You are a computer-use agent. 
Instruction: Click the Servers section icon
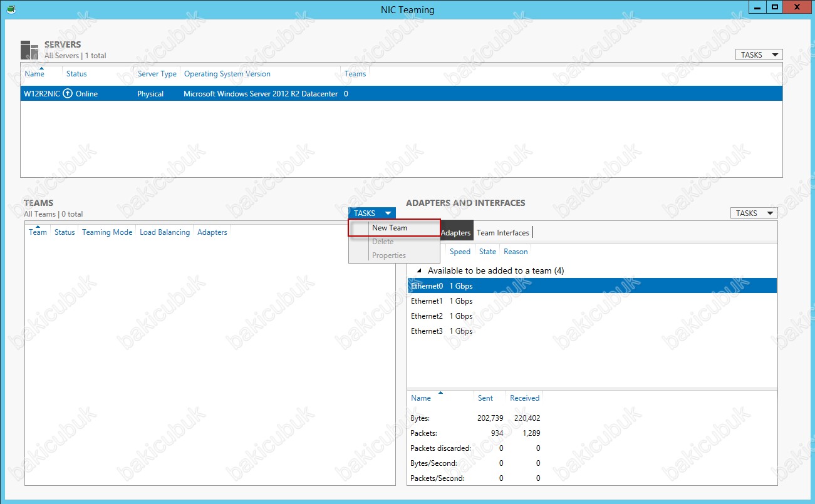click(x=29, y=50)
